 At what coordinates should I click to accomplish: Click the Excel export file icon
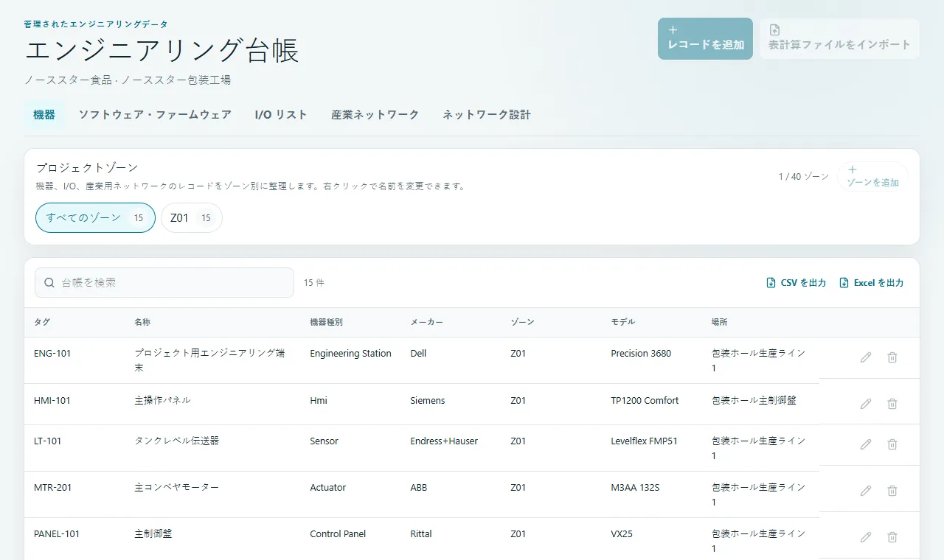[844, 283]
